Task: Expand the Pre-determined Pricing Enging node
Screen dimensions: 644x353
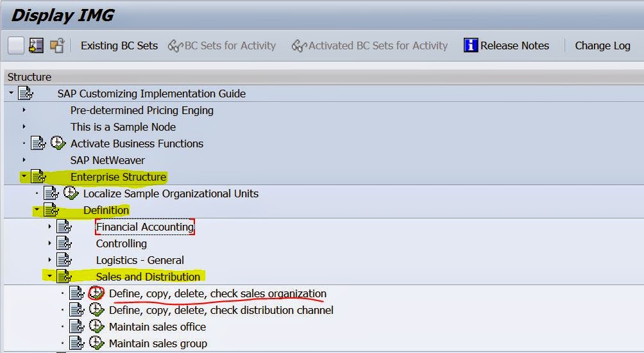Action: pos(24,110)
